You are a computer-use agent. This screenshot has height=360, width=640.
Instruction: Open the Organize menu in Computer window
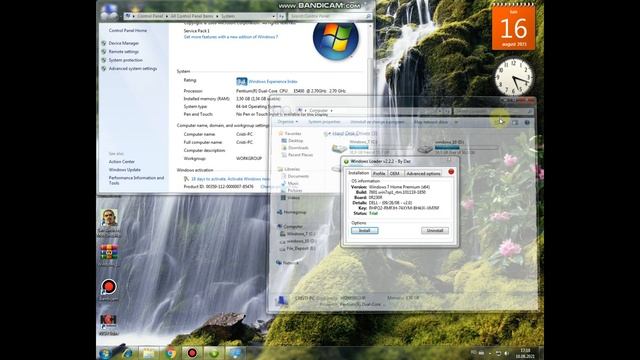287,122
